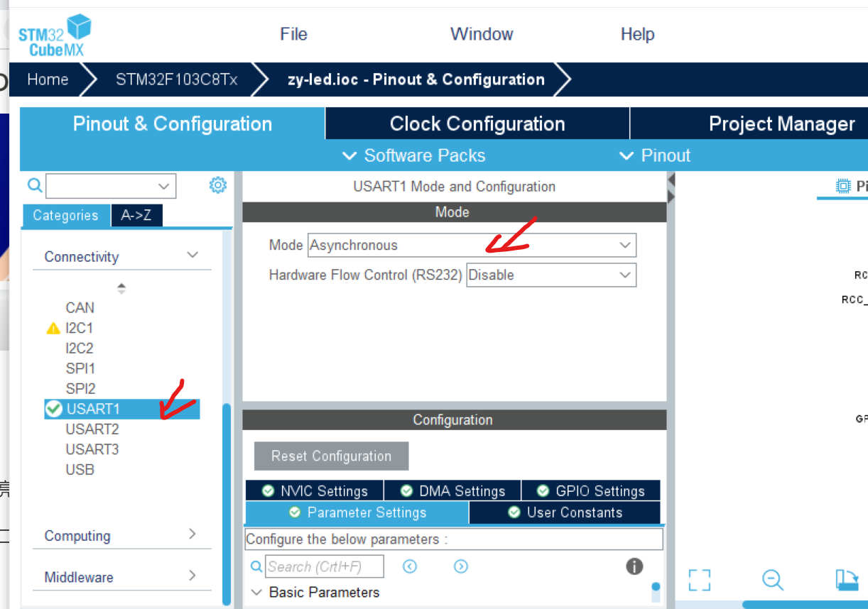Open the Software Packs dropdown

pos(414,155)
